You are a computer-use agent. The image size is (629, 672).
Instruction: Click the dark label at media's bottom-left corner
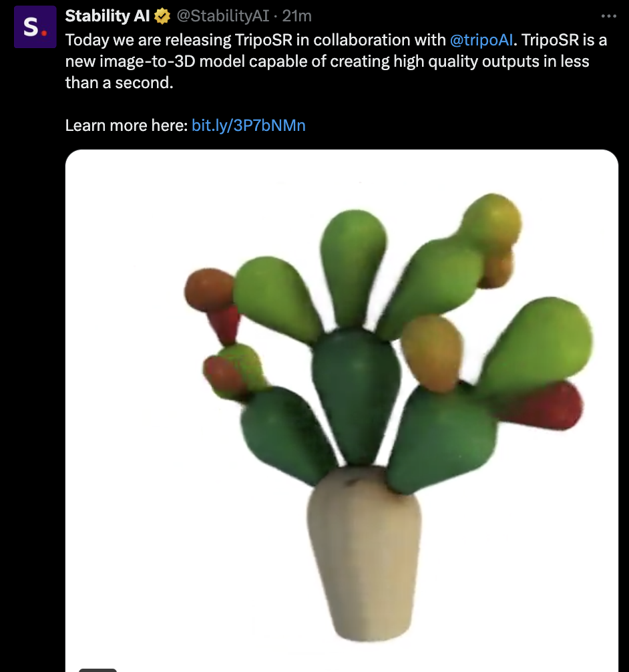coord(97,670)
